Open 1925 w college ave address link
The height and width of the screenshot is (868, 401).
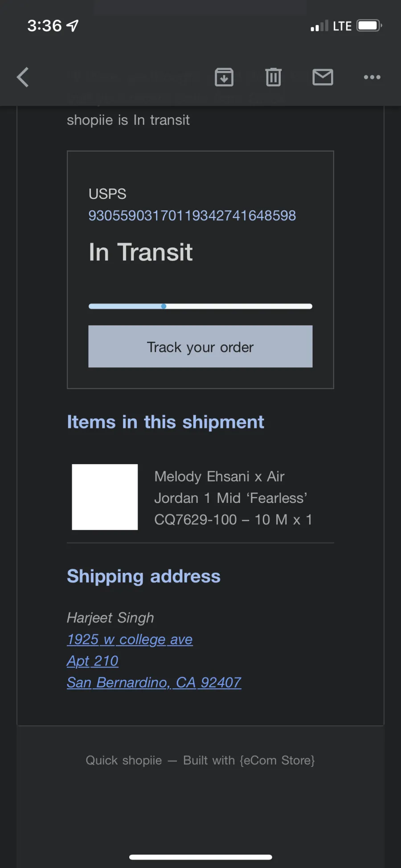click(x=130, y=639)
